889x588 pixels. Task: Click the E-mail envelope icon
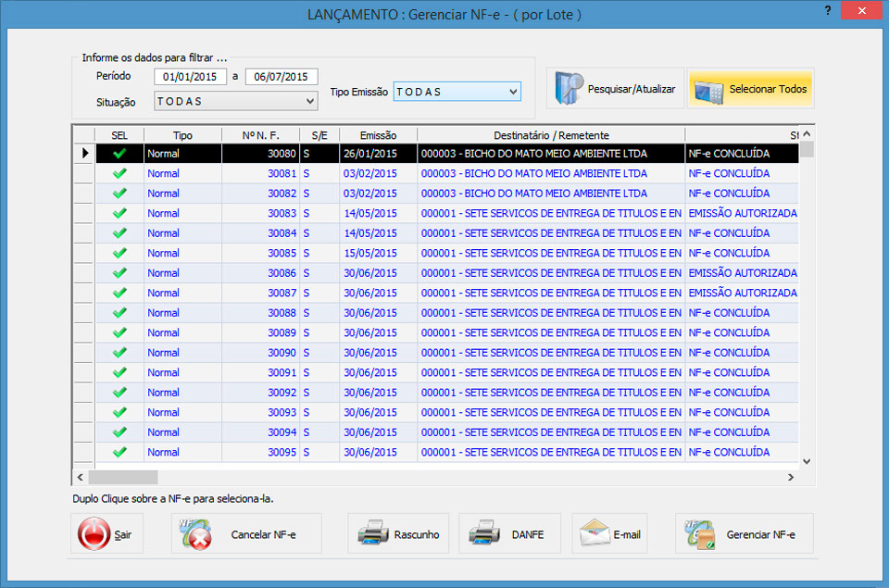(x=595, y=533)
